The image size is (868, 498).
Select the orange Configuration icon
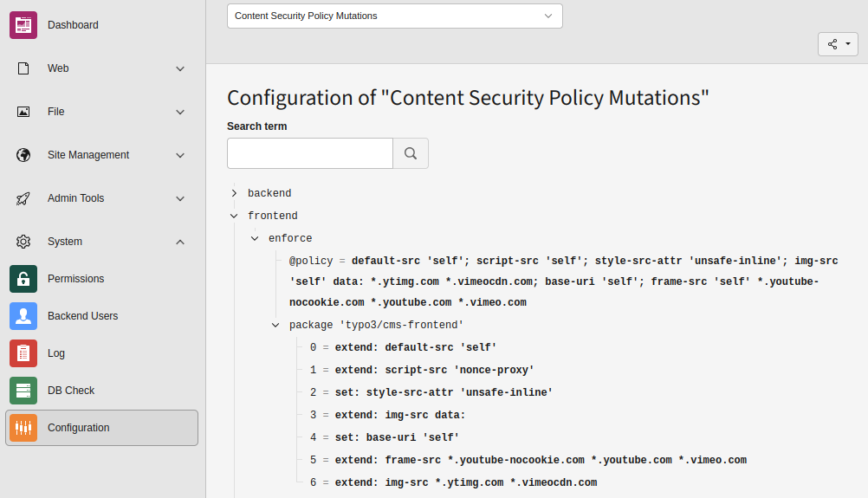[23, 428]
